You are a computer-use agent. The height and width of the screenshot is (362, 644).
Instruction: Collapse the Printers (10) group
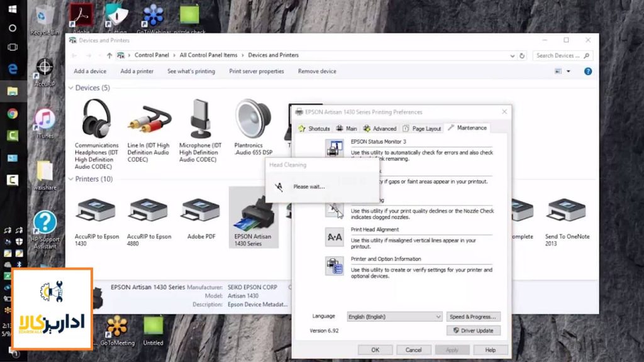(71, 179)
